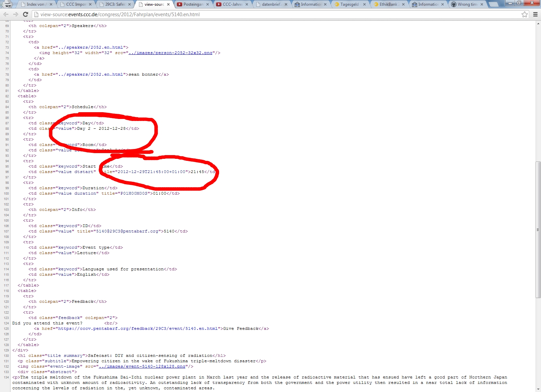This screenshot has height=392, width=541.
Task: Reload the current page
Action: point(25,14)
